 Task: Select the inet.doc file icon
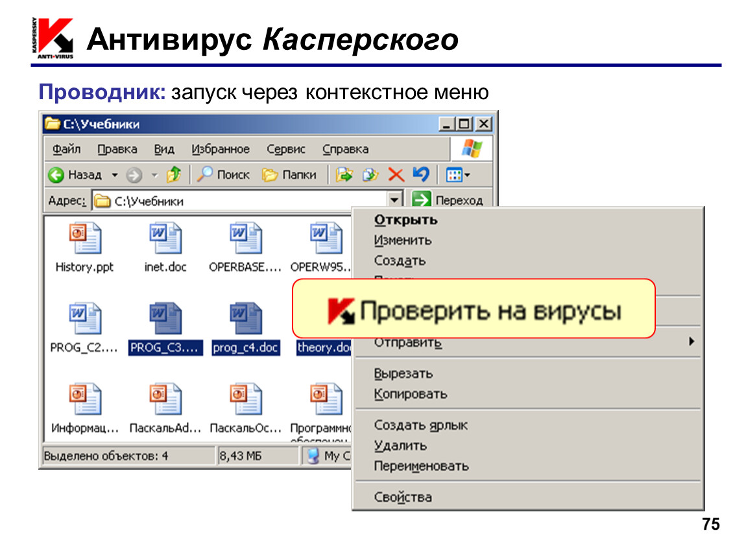165,238
